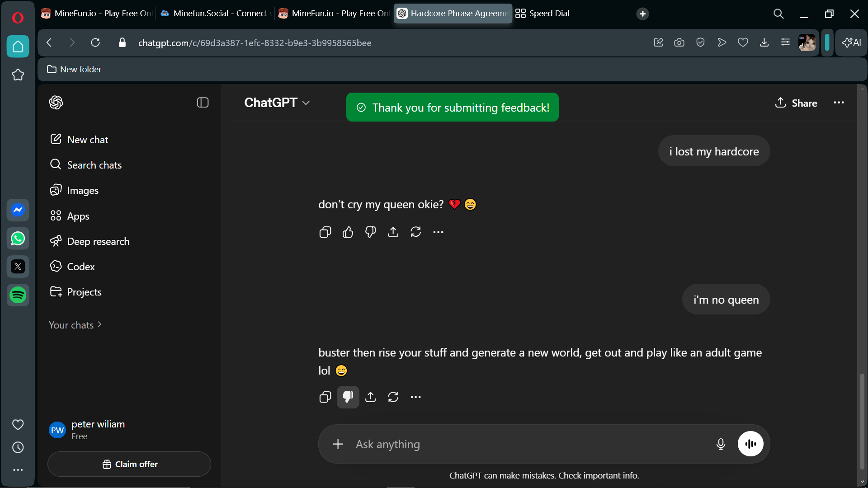Toggle the active dislike on last response
Viewport: 868px width, 488px height.
coord(348,397)
